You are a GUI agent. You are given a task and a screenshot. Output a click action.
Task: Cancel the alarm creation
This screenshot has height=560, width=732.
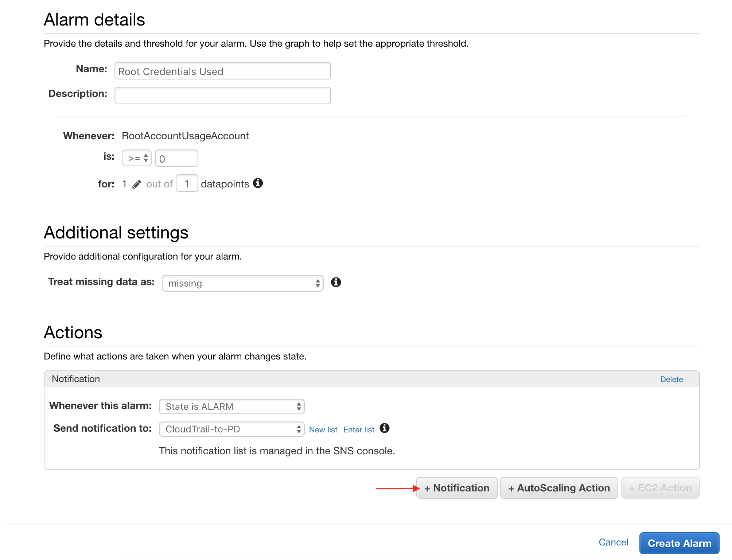click(613, 542)
